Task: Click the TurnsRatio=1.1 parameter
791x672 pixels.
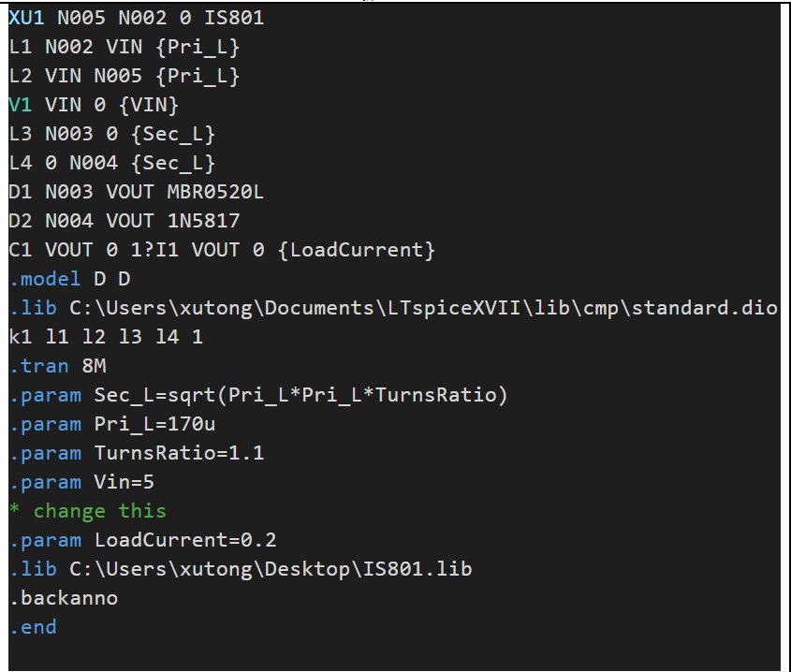Action: (179, 453)
